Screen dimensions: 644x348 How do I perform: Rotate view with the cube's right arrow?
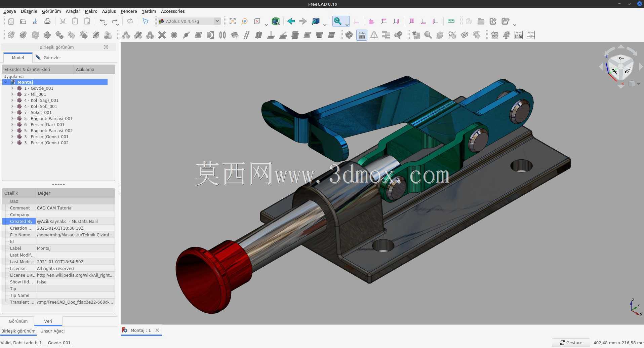tap(641, 67)
